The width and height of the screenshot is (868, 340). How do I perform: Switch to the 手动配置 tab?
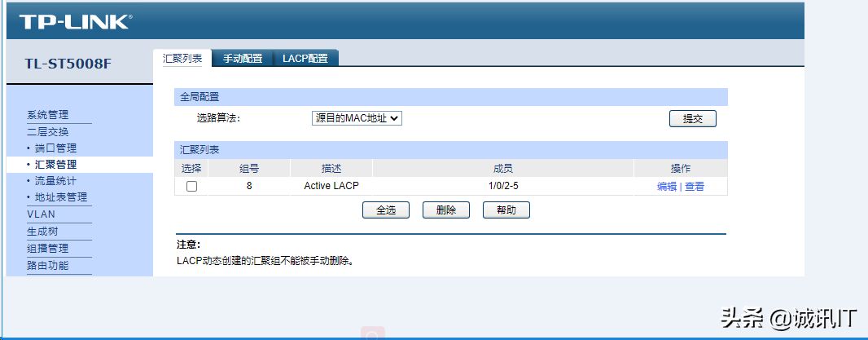tap(242, 59)
